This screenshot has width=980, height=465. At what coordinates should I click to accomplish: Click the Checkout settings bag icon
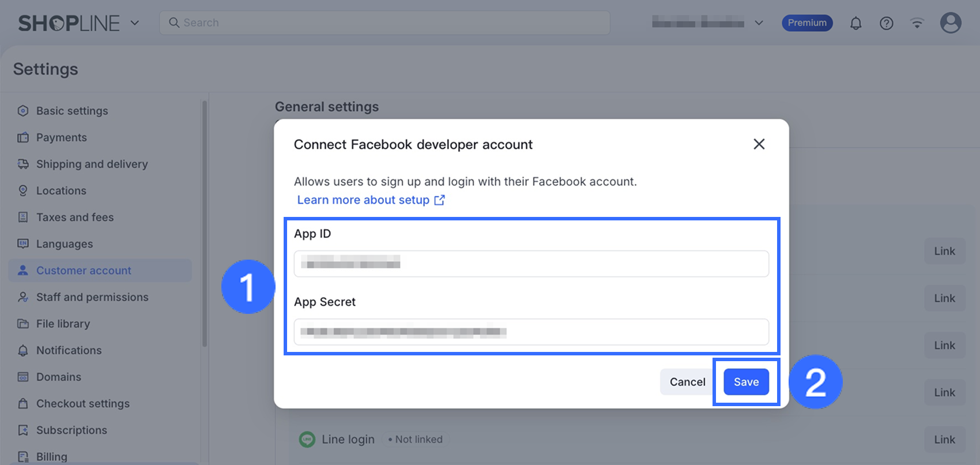[x=23, y=403]
